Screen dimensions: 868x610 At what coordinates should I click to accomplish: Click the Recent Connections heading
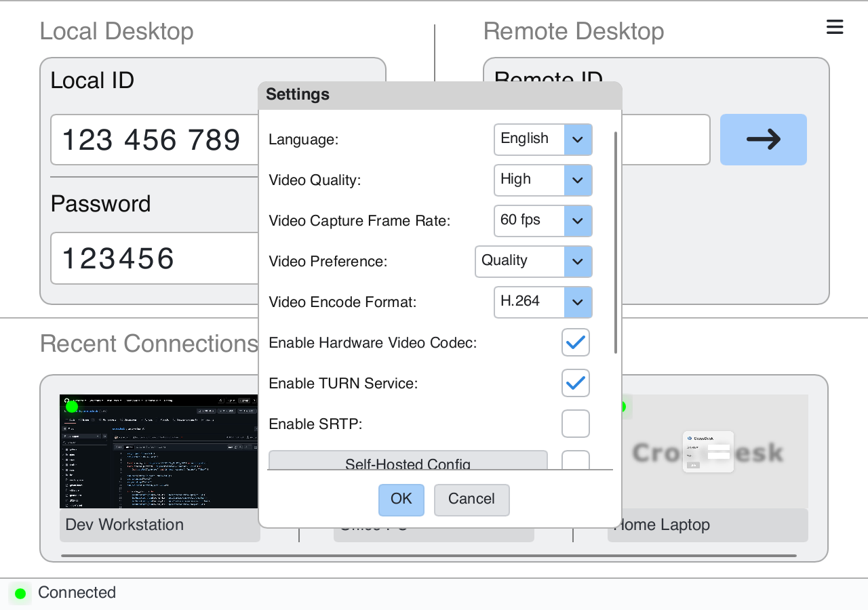pyautogui.click(x=149, y=344)
